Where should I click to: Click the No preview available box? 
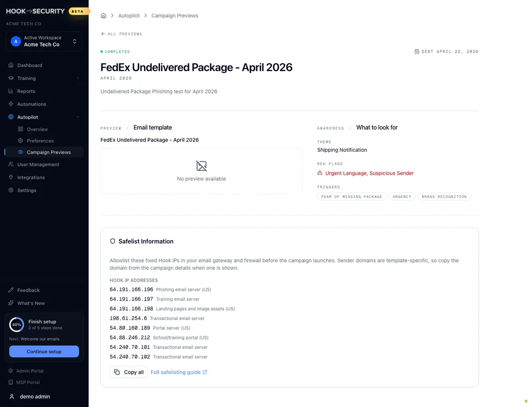pyautogui.click(x=201, y=171)
